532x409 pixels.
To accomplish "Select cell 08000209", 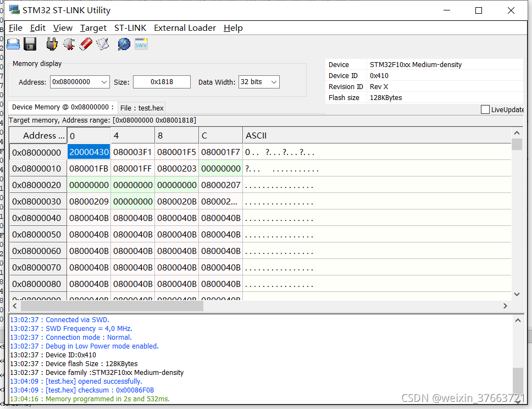I will pos(89,201).
